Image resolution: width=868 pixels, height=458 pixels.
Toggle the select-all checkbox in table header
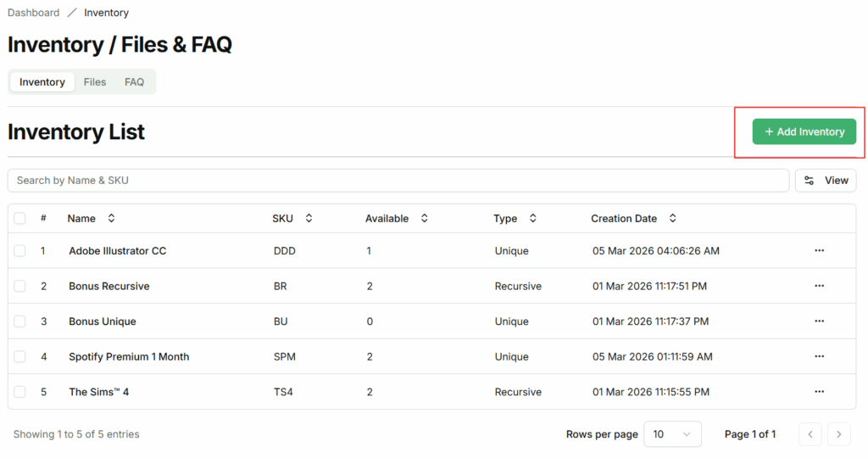click(x=19, y=219)
